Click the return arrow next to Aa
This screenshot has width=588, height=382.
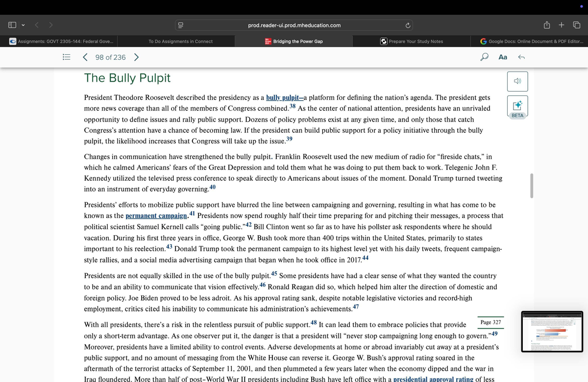[x=521, y=57]
